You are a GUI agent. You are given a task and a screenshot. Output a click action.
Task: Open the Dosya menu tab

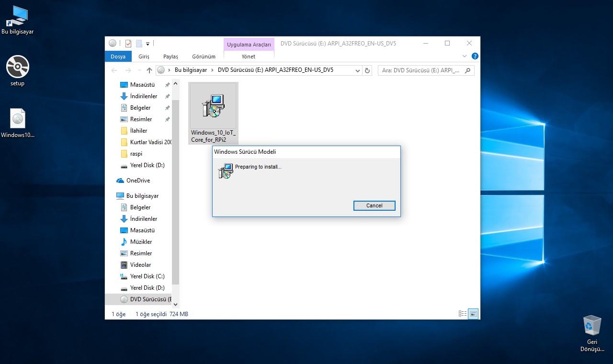(x=118, y=57)
